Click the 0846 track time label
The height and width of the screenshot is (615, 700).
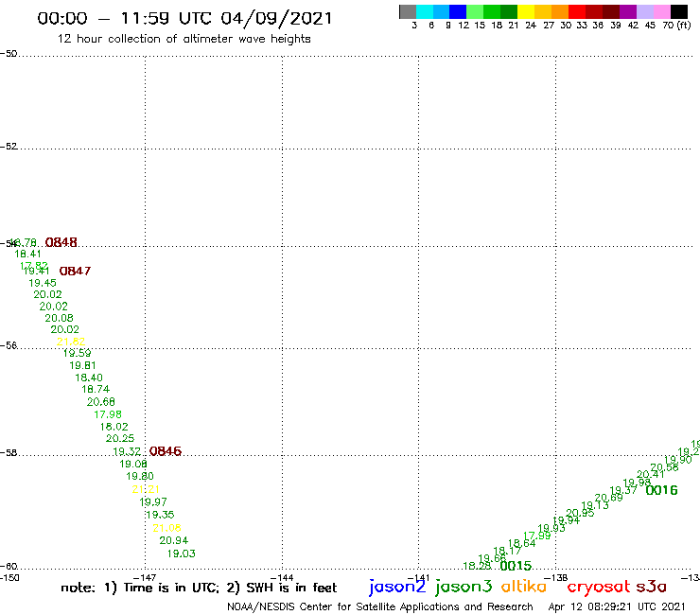click(166, 451)
